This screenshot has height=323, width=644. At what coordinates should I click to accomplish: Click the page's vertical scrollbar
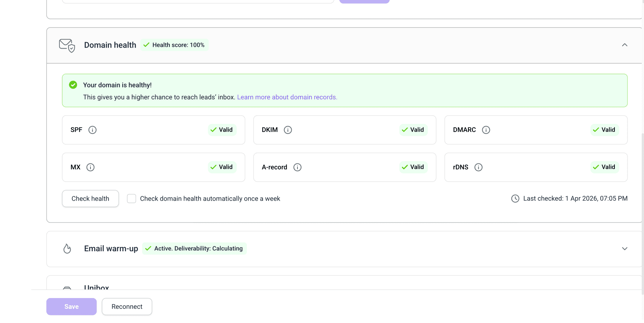tap(642, 211)
